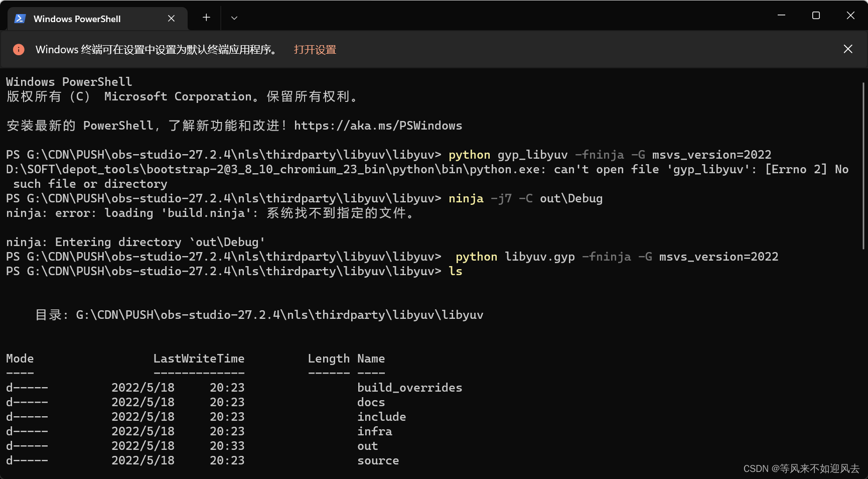Click the yellow ls command text

tap(456, 271)
